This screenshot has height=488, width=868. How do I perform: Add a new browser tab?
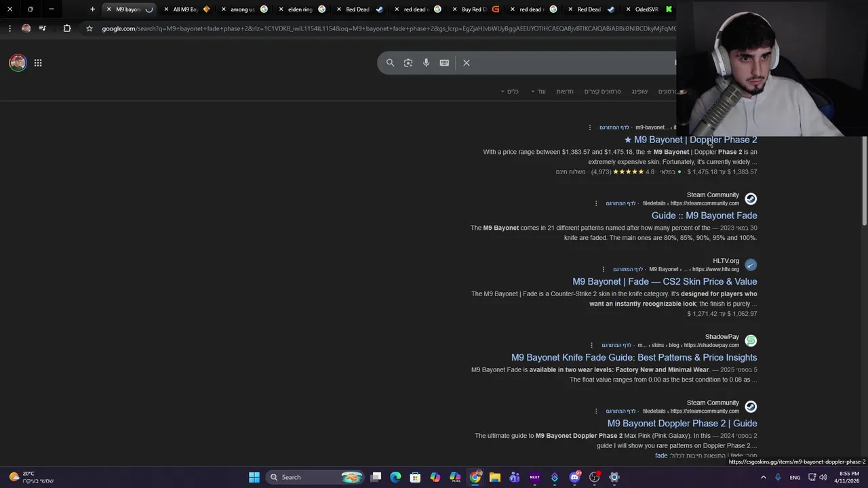click(x=92, y=9)
